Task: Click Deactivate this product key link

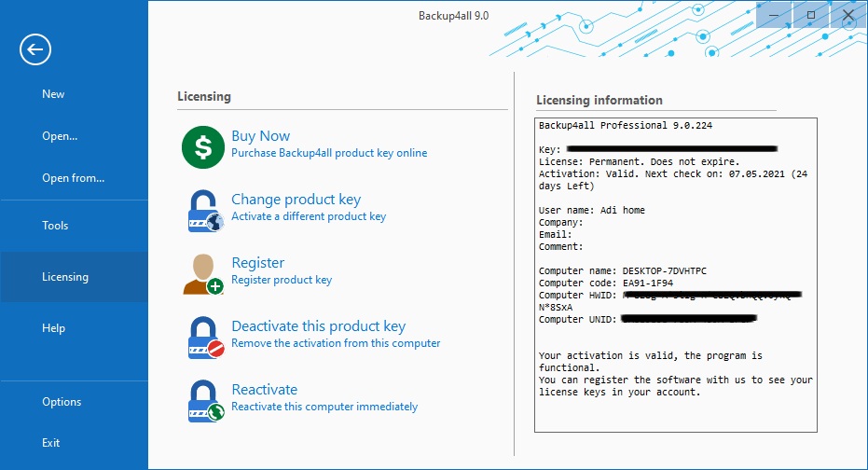Action: pyautogui.click(x=318, y=326)
